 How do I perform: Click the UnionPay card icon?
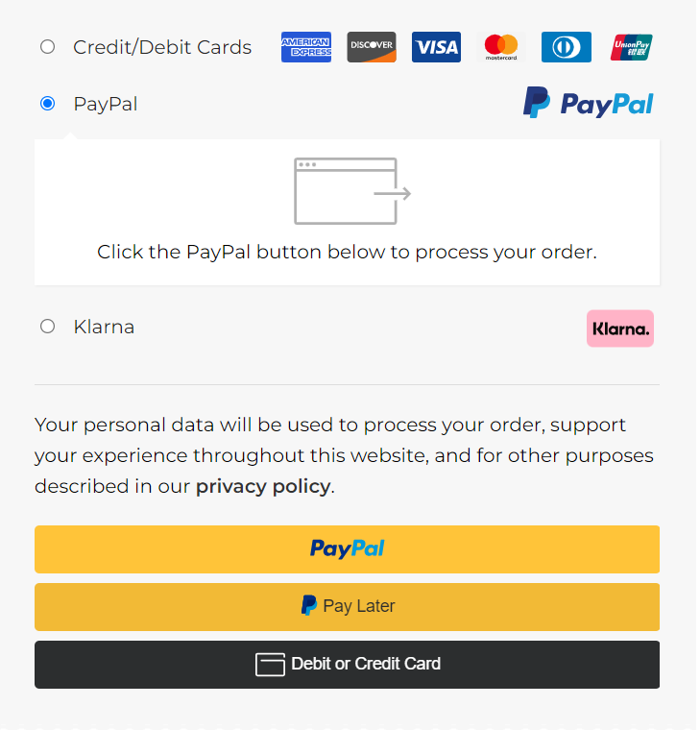[631, 47]
